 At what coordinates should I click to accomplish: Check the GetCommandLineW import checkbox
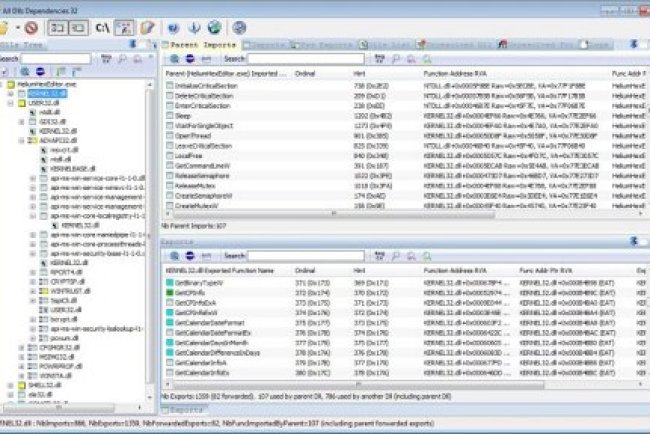(170, 165)
